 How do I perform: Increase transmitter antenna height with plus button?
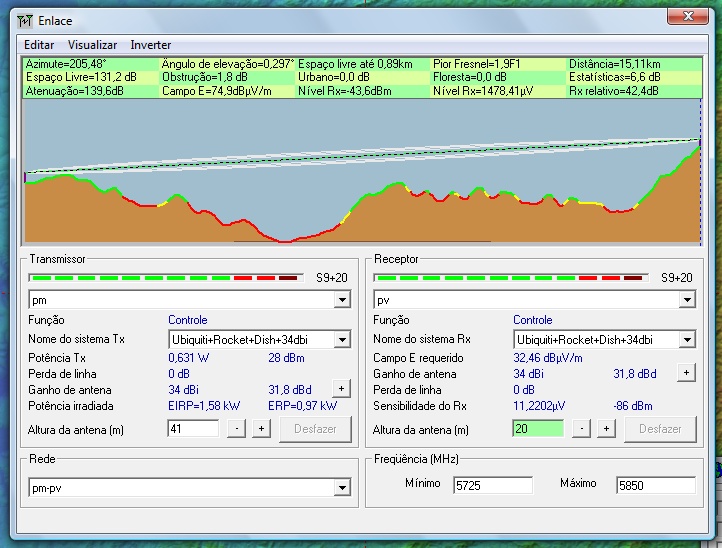tap(261, 428)
